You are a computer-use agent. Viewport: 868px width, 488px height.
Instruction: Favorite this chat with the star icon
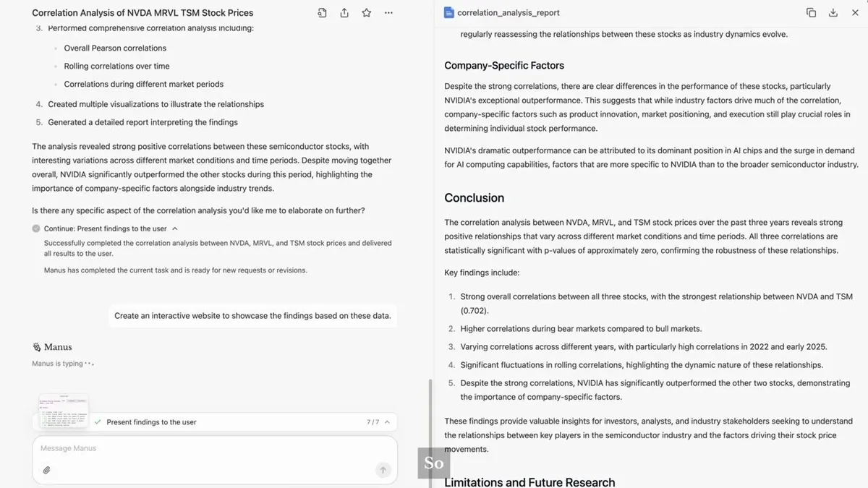367,13
